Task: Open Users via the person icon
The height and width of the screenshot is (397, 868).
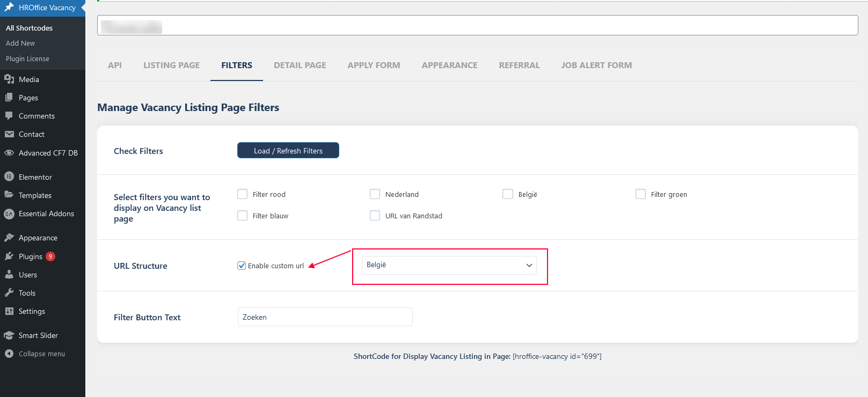Action: coord(9,275)
